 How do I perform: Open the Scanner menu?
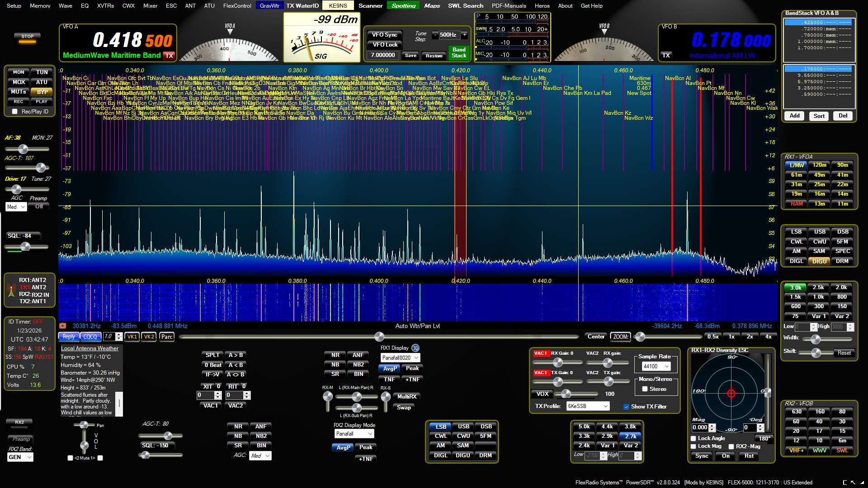[x=370, y=6]
